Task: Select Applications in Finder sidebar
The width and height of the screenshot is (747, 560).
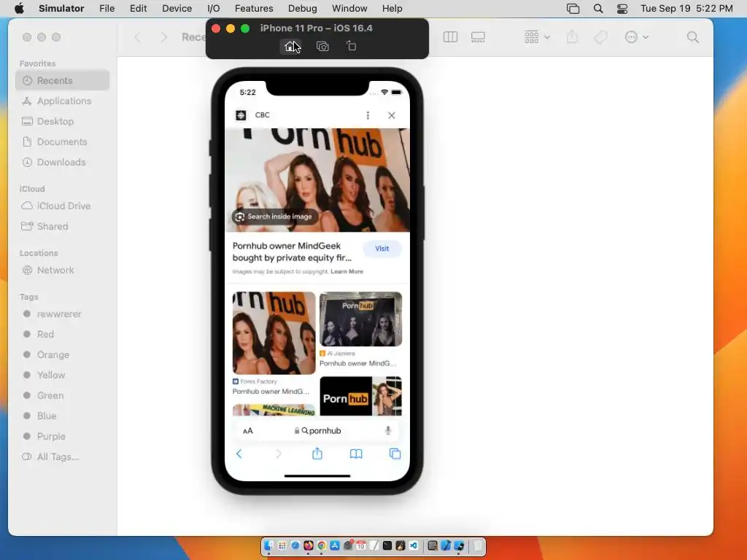Action: (x=63, y=101)
